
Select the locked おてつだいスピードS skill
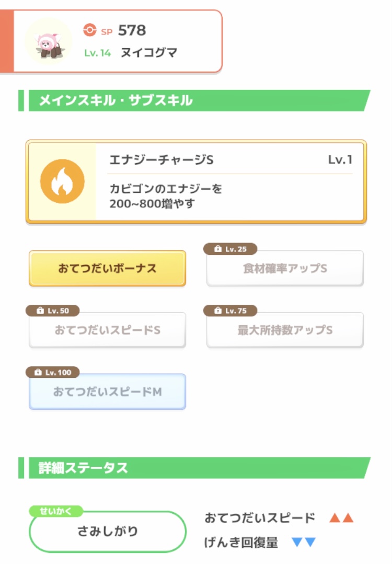click(x=107, y=330)
